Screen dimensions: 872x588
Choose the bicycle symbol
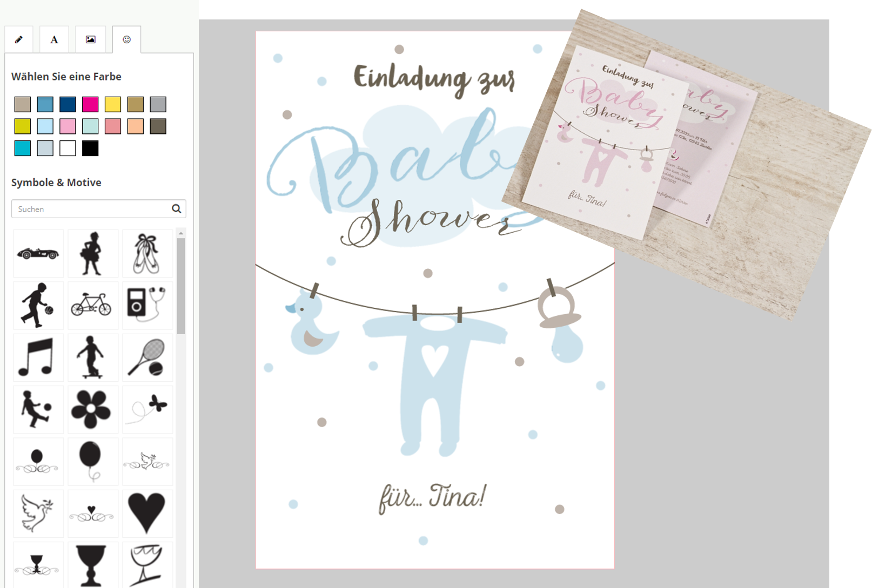tap(92, 305)
